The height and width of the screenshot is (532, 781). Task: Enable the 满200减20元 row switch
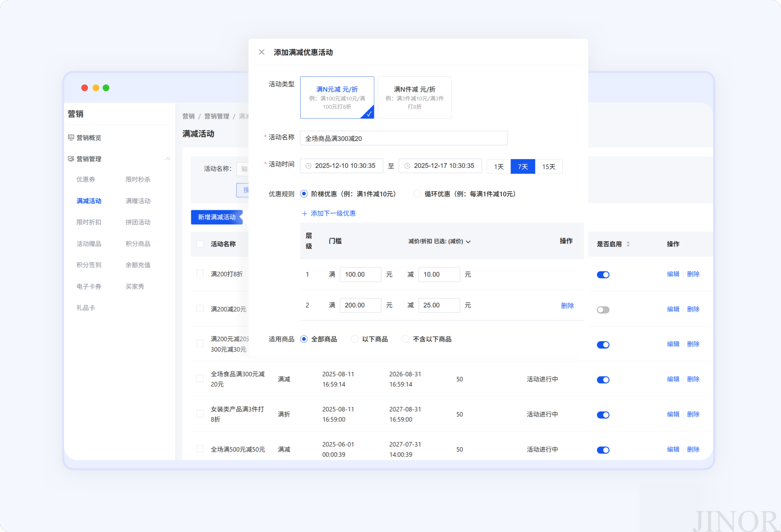[603, 310]
